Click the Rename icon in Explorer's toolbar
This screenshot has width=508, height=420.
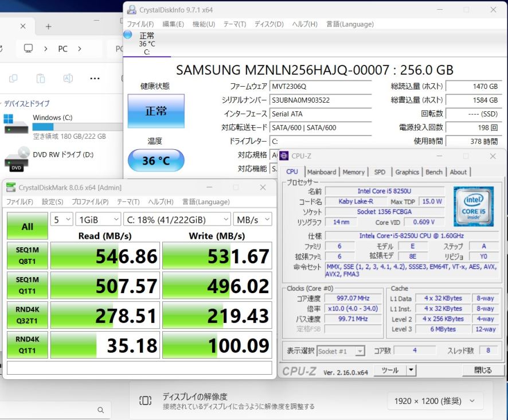pos(68,78)
